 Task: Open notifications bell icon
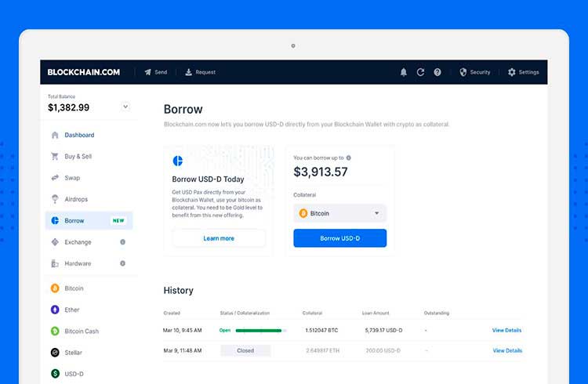pos(404,72)
